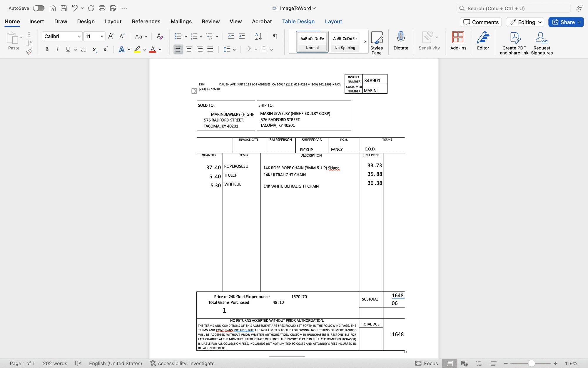Switch to the Table Design tab
588x368 pixels.
click(298, 21)
